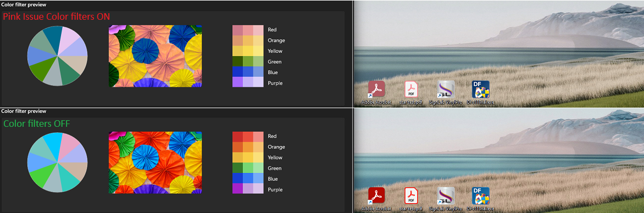Click 'Color filter preview' heading of lower panel
The width and height of the screenshot is (644, 213).
pos(24,111)
